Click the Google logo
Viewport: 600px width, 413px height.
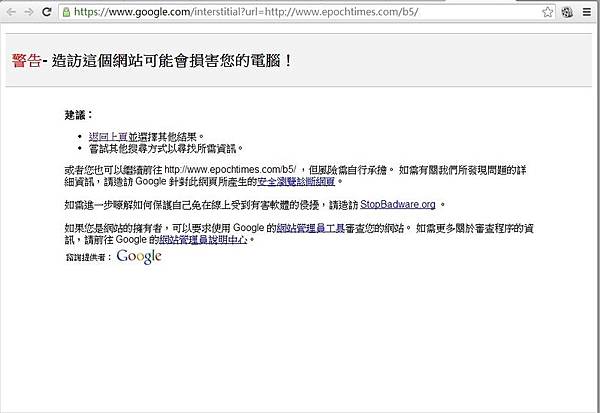139,256
